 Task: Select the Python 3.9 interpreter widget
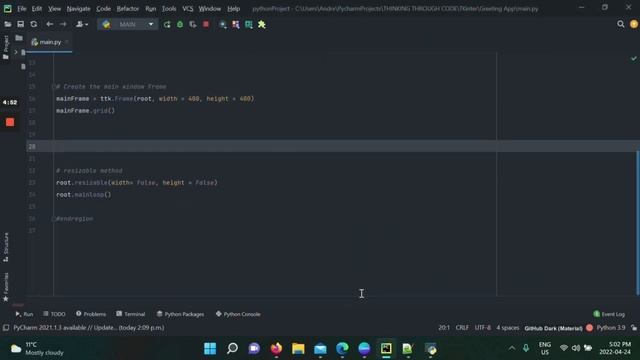coord(611,328)
